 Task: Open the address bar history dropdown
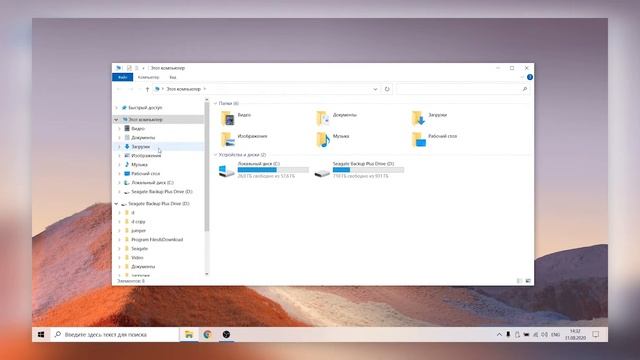coord(375,89)
